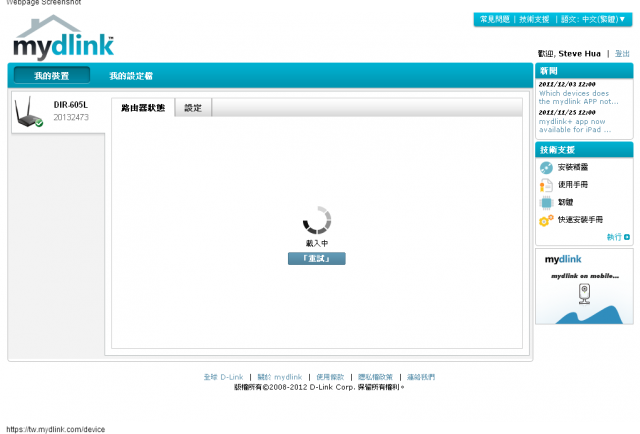Click news date 2011/11/25 12:00
This screenshot has width=640, height=434.
567,112
